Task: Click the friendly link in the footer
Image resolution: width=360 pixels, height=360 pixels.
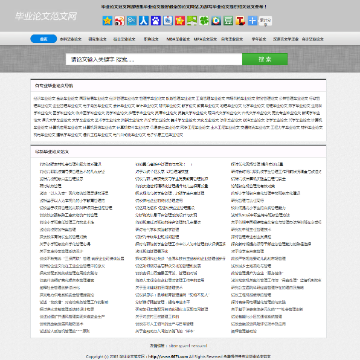Action: pos(188,346)
